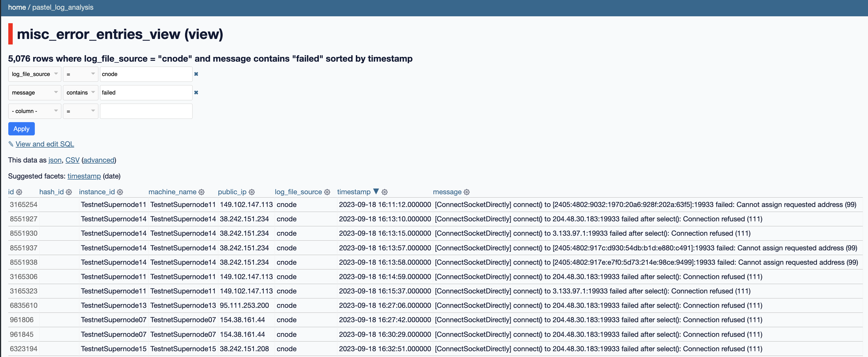Open the log_file_source column settings cog
Viewport: 868px width, 357px height.
(x=327, y=192)
